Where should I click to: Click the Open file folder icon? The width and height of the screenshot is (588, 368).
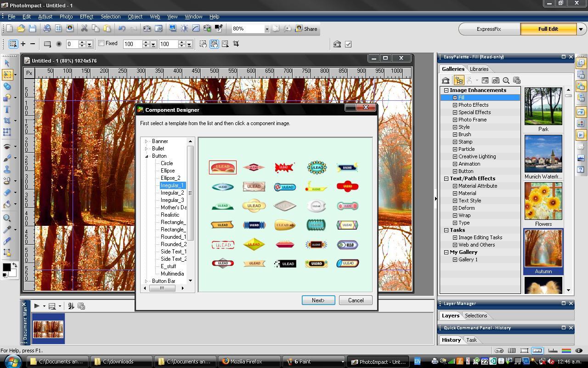(x=21, y=29)
